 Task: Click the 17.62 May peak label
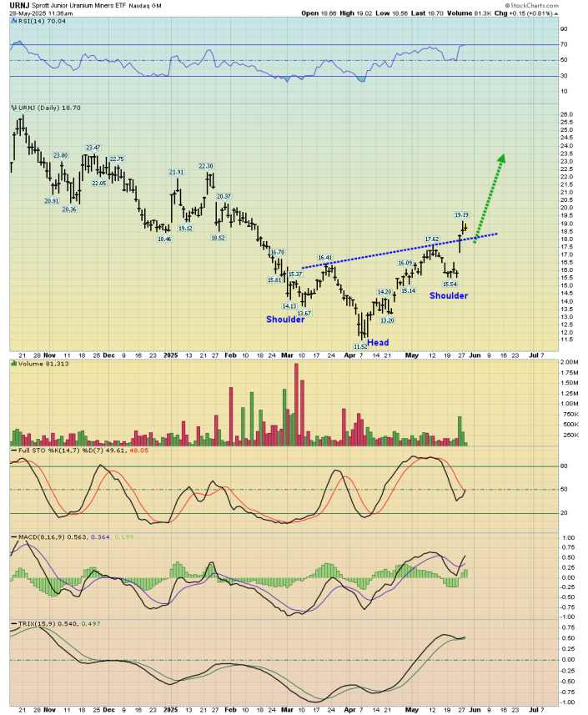432,239
